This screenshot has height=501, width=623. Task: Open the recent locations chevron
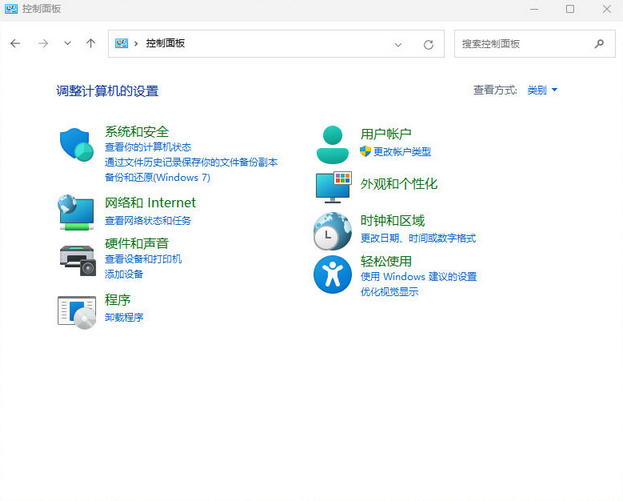tap(67, 44)
